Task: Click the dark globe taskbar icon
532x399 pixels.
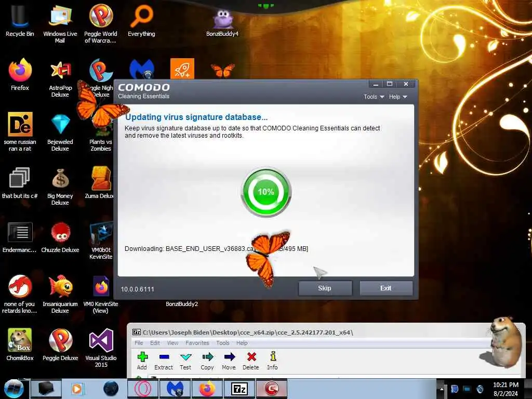Action: pos(111,389)
